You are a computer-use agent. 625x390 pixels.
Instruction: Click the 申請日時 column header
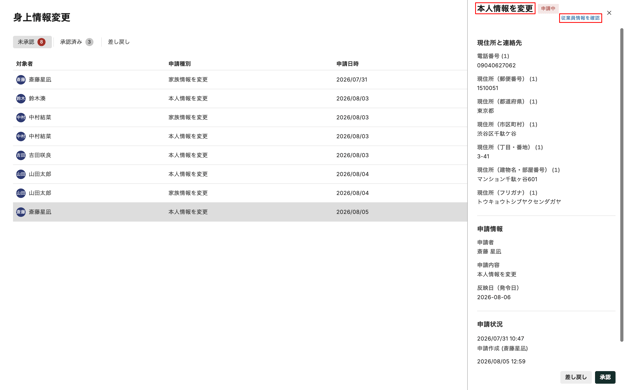[x=347, y=64]
